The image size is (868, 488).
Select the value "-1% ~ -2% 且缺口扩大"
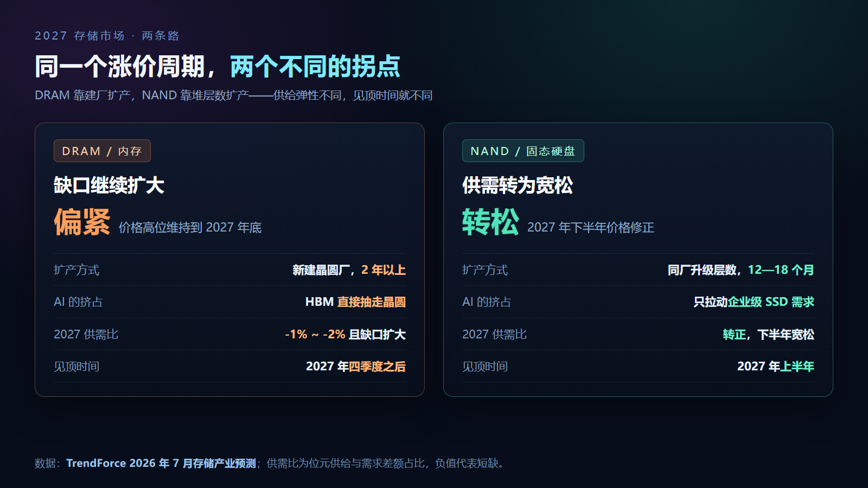(x=345, y=335)
